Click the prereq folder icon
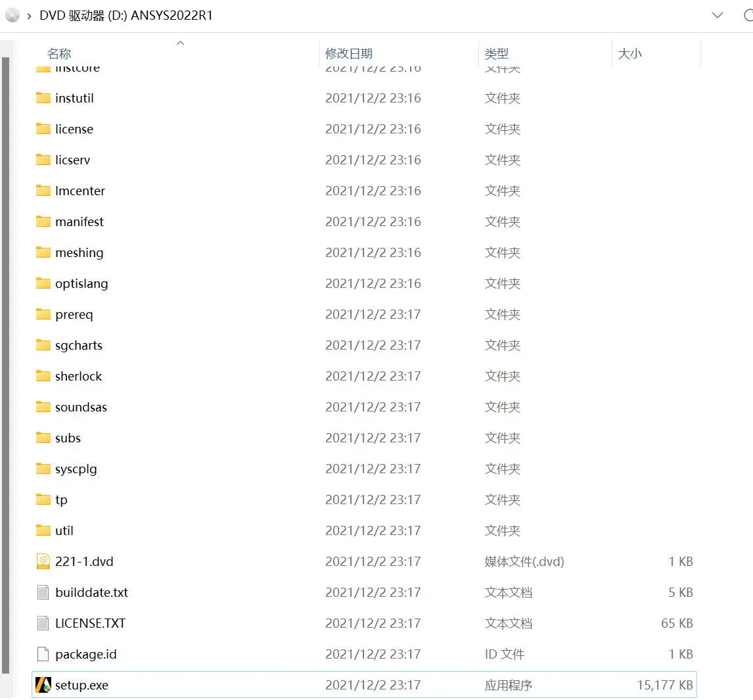This screenshot has width=753, height=700. (43, 314)
